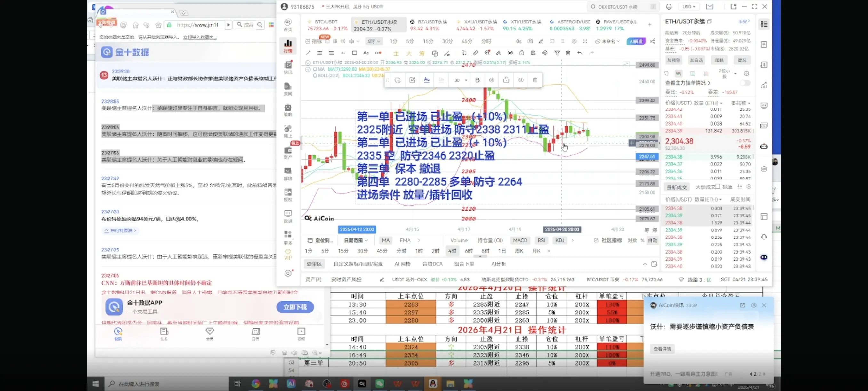
Task: Toggle annotation visibility eye icon
Action: click(x=521, y=80)
